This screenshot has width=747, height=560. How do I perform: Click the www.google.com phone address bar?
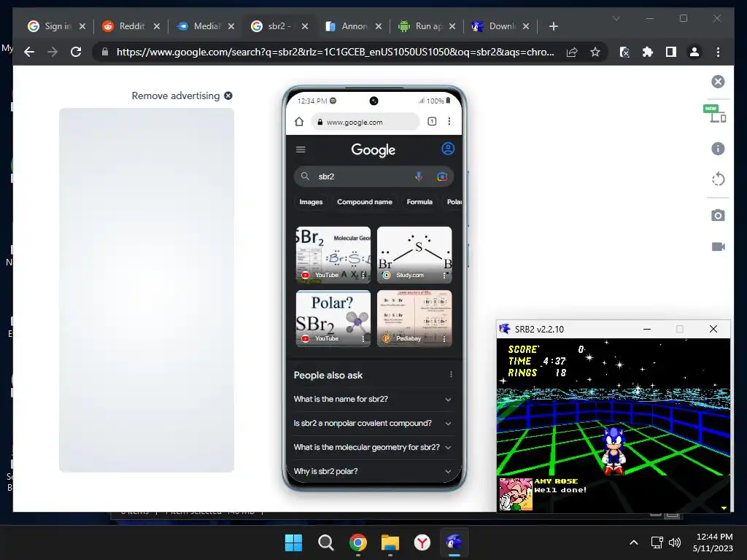[x=365, y=122]
